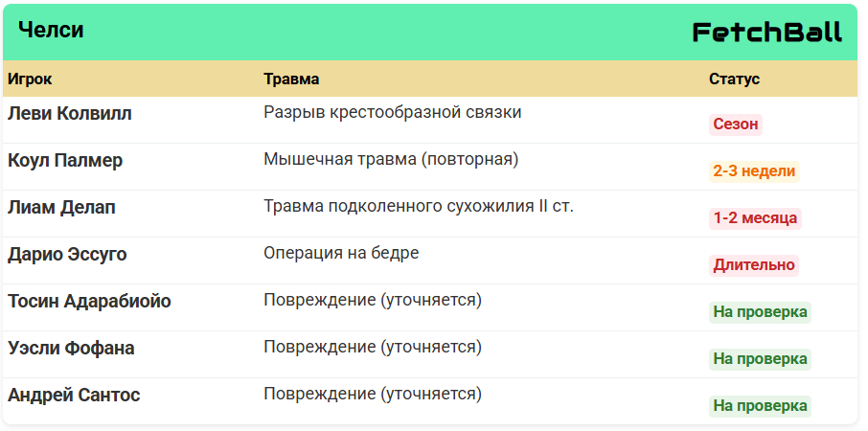Select the Статус column header
This screenshot has height=431, width=868.
(x=734, y=79)
